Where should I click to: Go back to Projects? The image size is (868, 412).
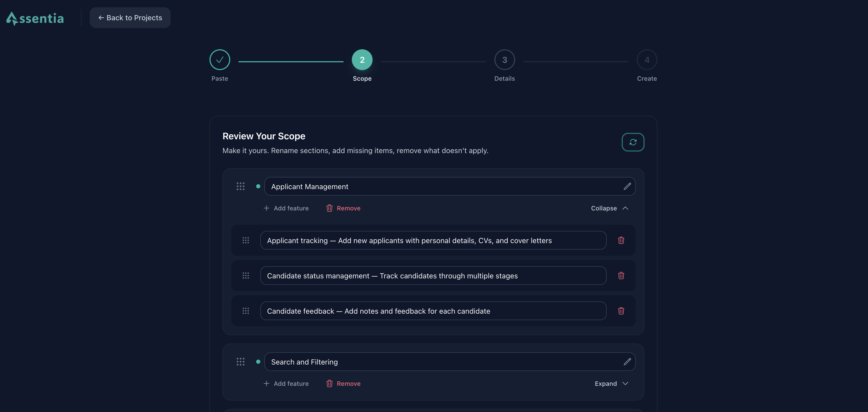[130, 18]
